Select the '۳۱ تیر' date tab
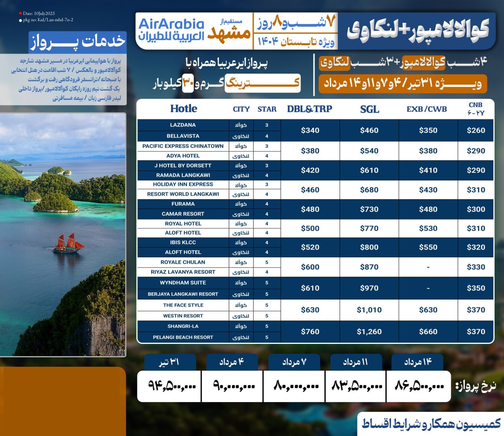The image size is (504, 436). (x=170, y=362)
